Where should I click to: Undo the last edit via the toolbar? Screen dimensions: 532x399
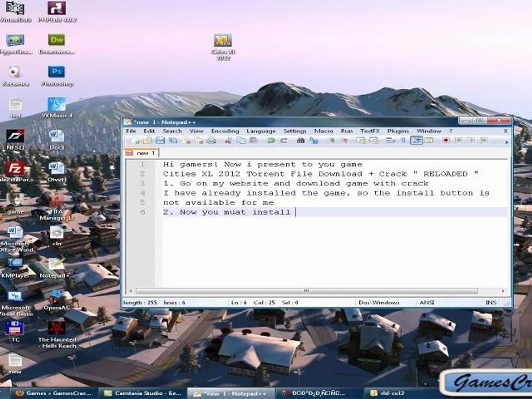[x=271, y=140]
